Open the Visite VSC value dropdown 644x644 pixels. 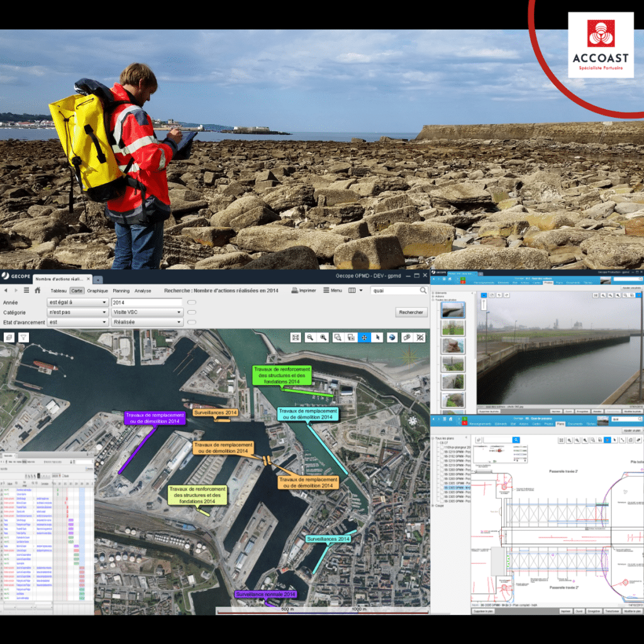[147, 312]
